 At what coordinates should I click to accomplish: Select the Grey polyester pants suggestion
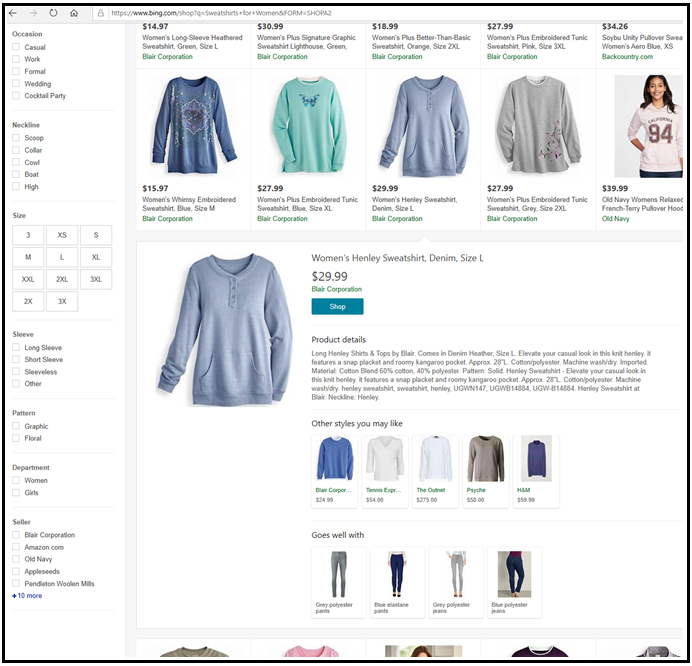[339, 582]
